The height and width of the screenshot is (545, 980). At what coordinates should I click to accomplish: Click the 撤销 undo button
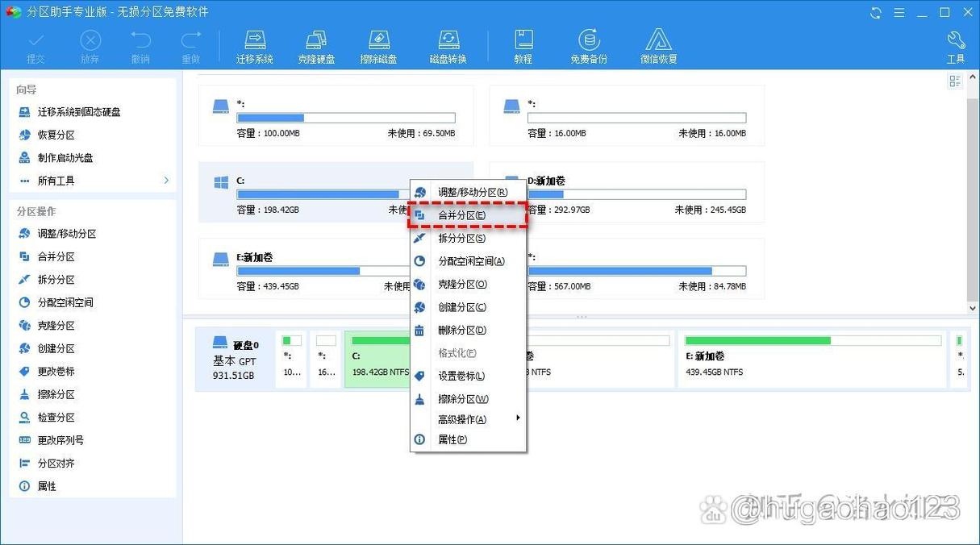140,44
